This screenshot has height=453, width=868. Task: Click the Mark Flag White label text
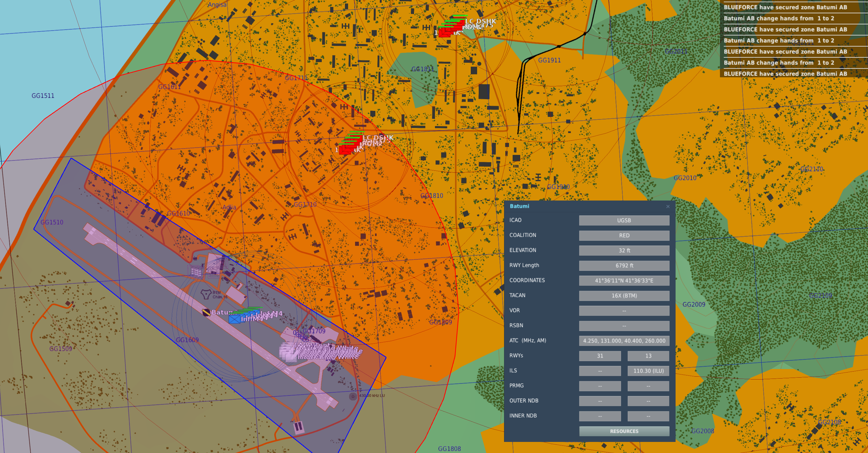pos(333,351)
